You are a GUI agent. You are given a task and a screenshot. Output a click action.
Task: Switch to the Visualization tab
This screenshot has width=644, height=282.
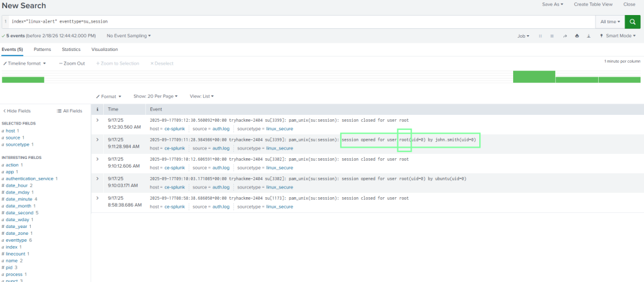104,49
